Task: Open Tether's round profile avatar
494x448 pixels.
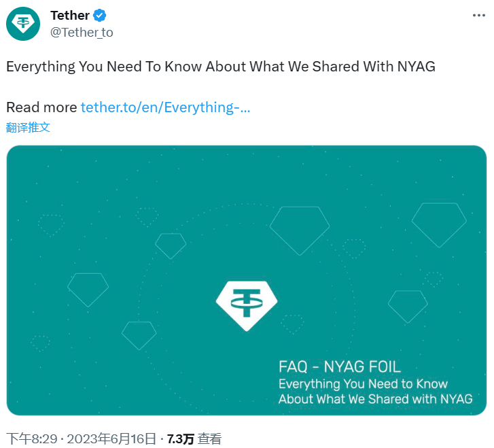Action: pyautogui.click(x=23, y=24)
